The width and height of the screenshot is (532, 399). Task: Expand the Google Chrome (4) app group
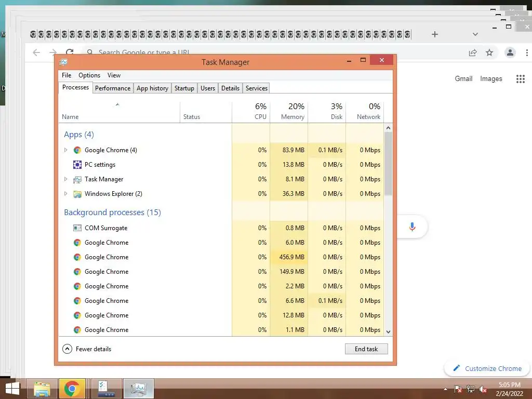tap(66, 150)
